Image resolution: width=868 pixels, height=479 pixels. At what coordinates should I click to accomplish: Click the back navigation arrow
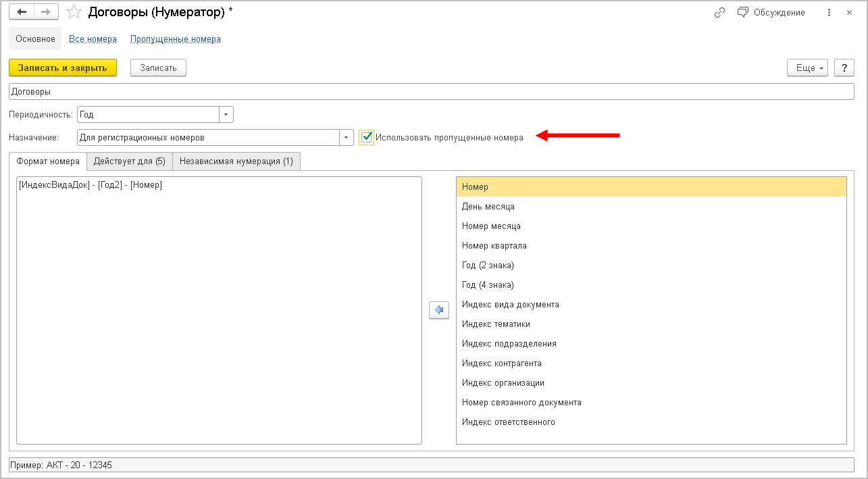pyautogui.click(x=22, y=12)
